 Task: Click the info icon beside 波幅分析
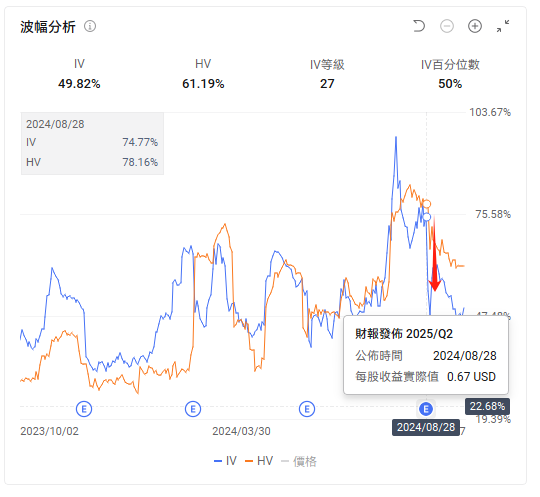(90, 27)
